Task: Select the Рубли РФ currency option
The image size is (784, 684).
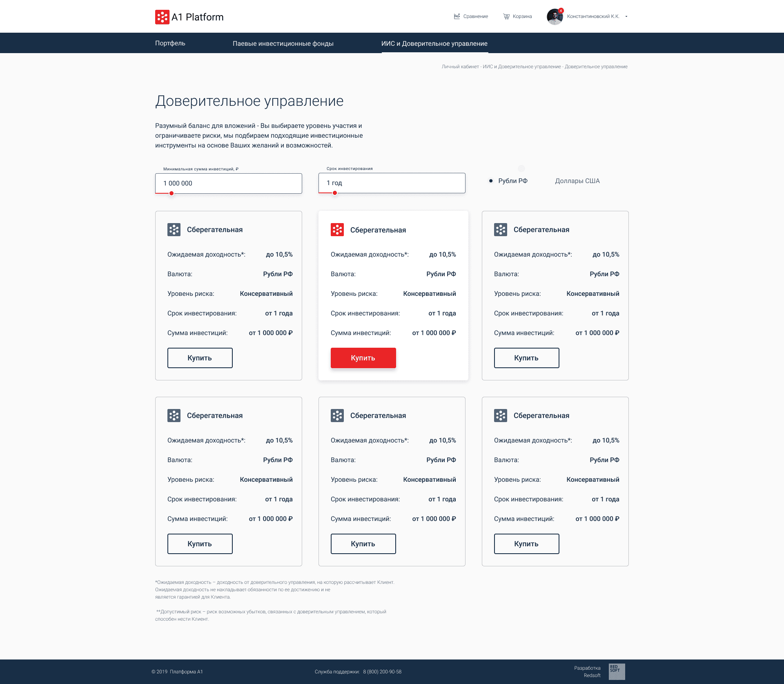Action: (508, 181)
